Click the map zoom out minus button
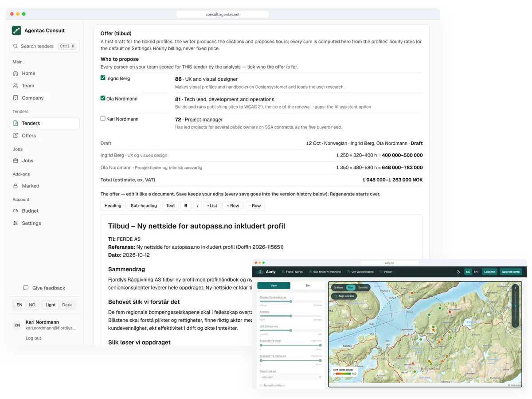This screenshot has height=399, width=532. [515, 324]
